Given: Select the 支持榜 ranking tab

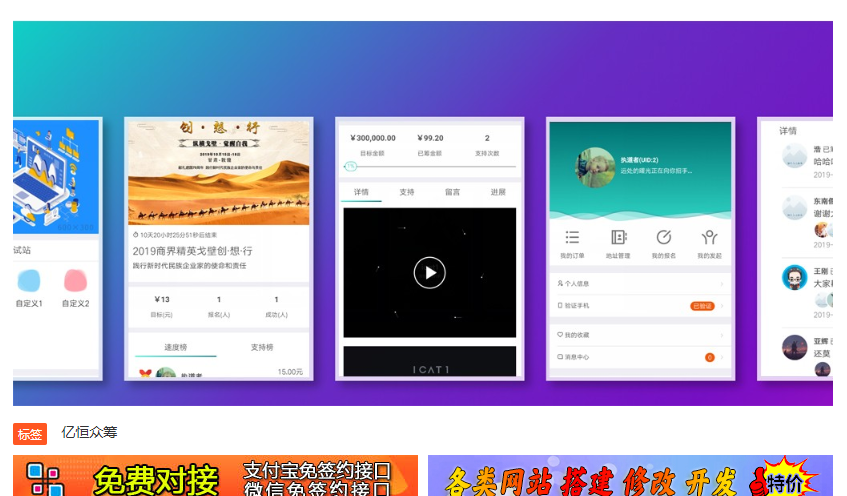Looking at the screenshot, I should click(262, 347).
